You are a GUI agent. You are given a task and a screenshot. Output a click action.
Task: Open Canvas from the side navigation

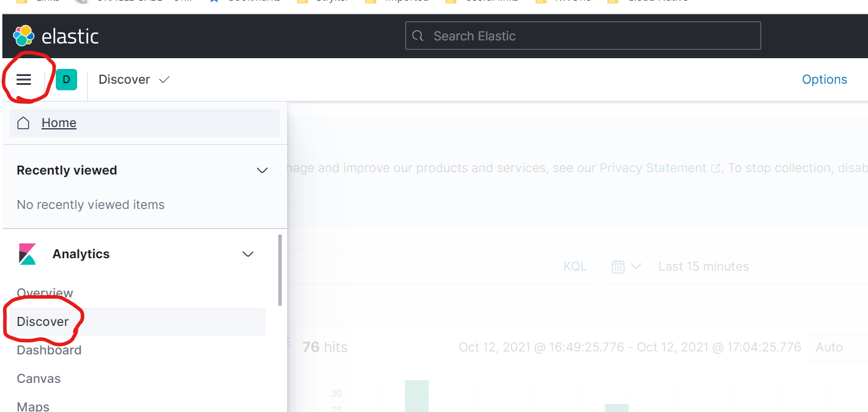pyautogui.click(x=39, y=379)
